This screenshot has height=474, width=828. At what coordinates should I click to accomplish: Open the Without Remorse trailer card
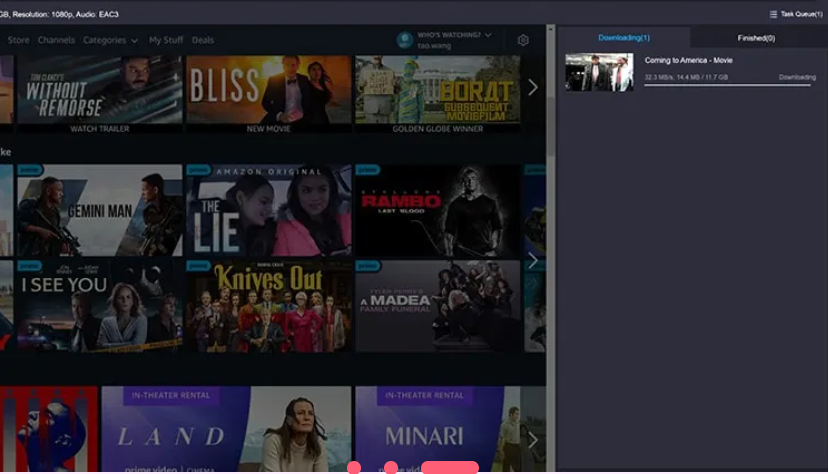(100, 89)
